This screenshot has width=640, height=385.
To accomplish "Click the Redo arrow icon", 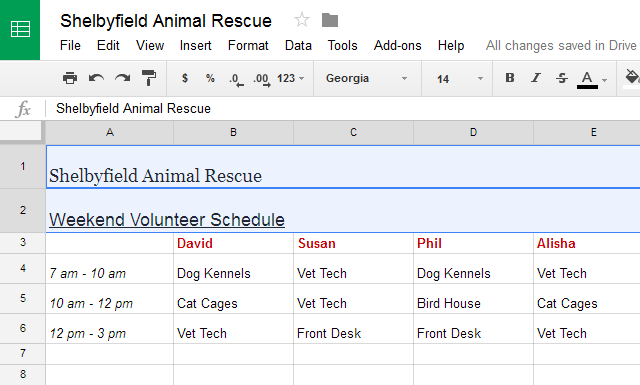I will (122, 78).
